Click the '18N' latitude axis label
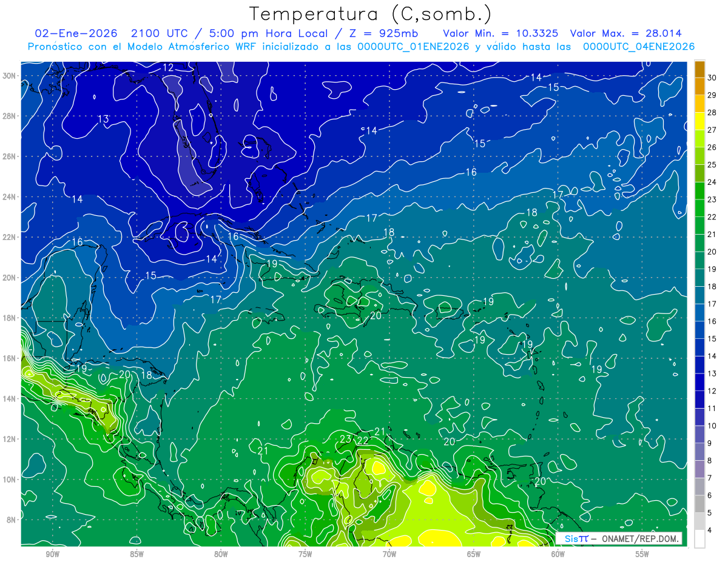The width and height of the screenshot is (728, 562). pyautogui.click(x=9, y=318)
